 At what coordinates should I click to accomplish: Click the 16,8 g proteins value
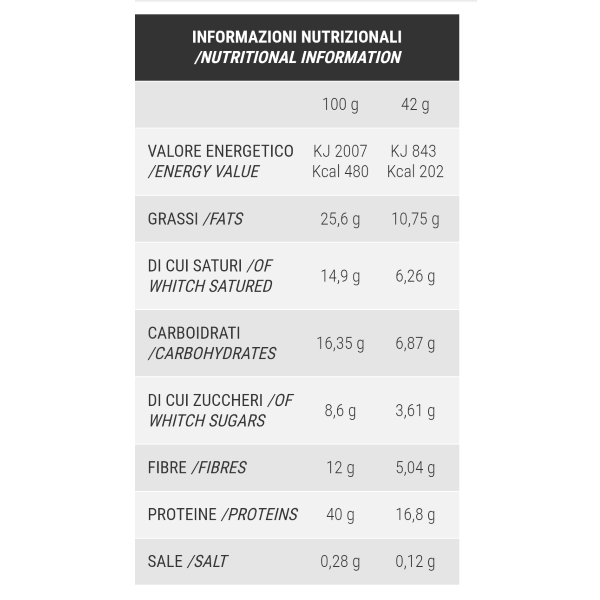pos(414,514)
